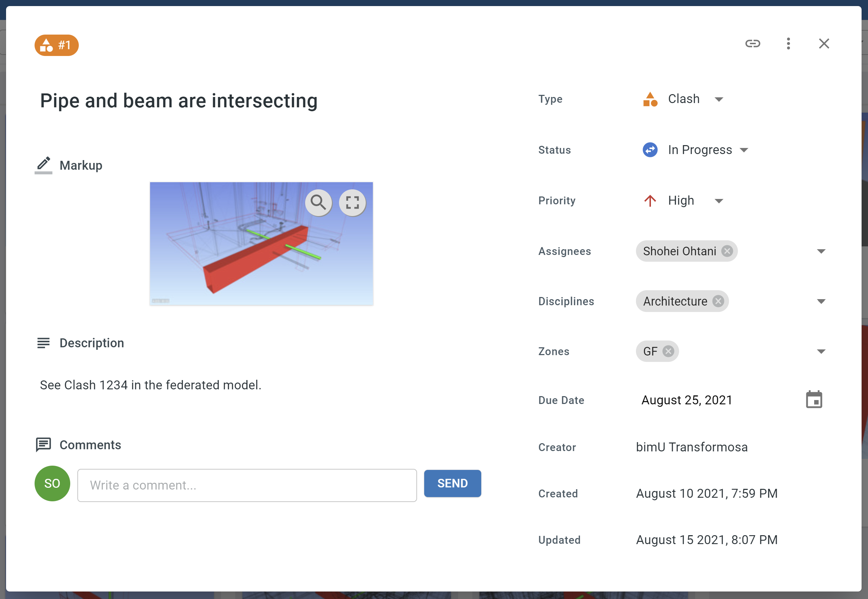
Task: Click the creator name bimU Transformosa
Action: [691, 447]
